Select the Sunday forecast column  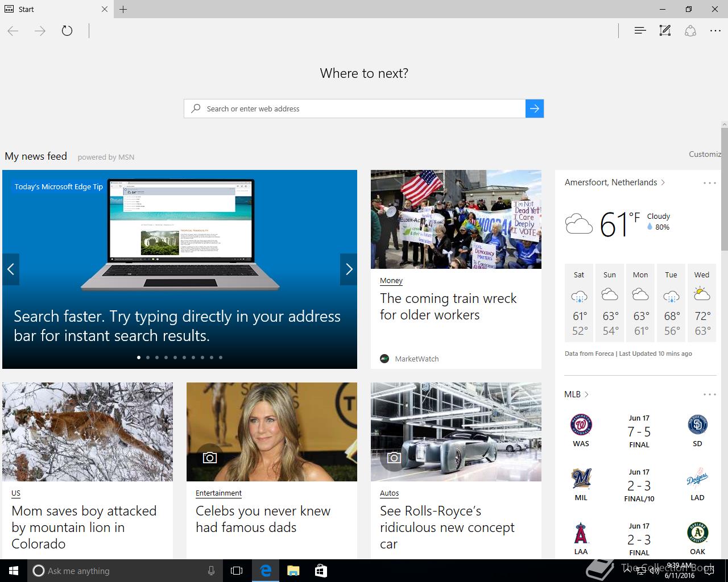click(610, 302)
